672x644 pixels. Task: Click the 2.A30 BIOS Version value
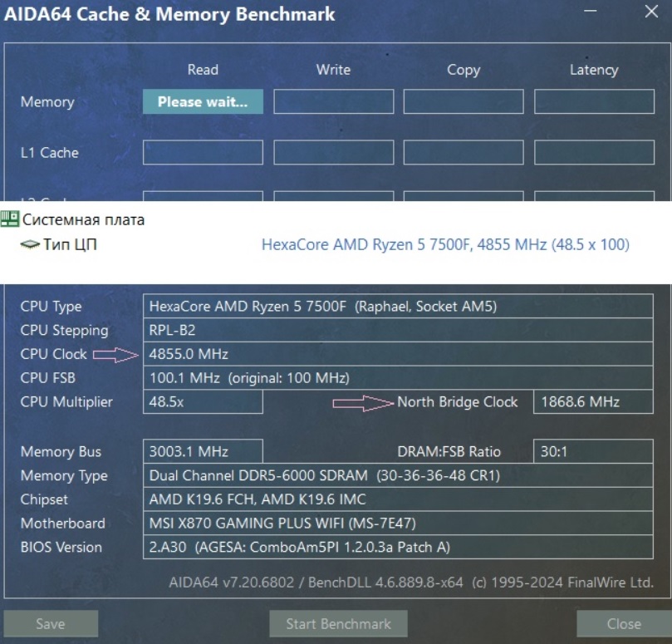coord(398,547)
